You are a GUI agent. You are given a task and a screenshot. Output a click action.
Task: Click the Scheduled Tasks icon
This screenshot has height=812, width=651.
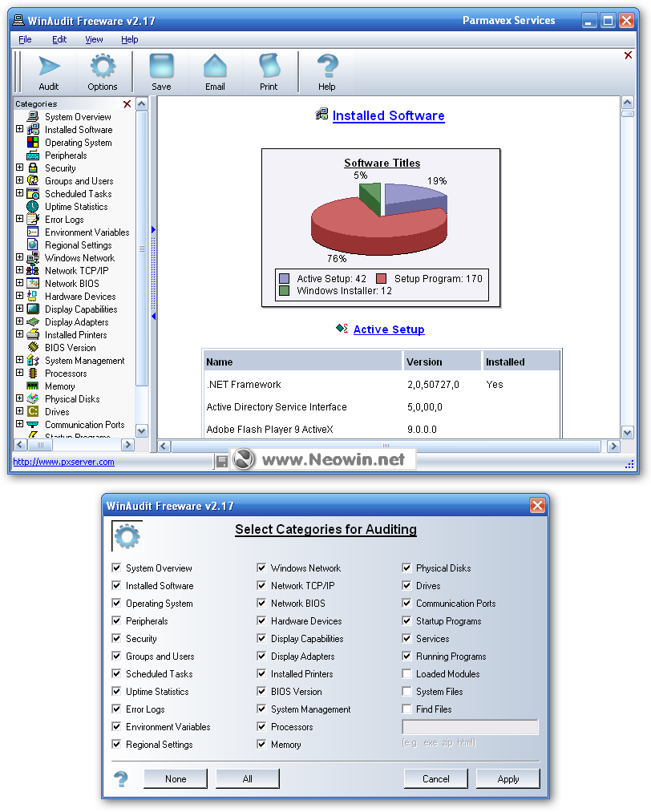click(33, 193)
